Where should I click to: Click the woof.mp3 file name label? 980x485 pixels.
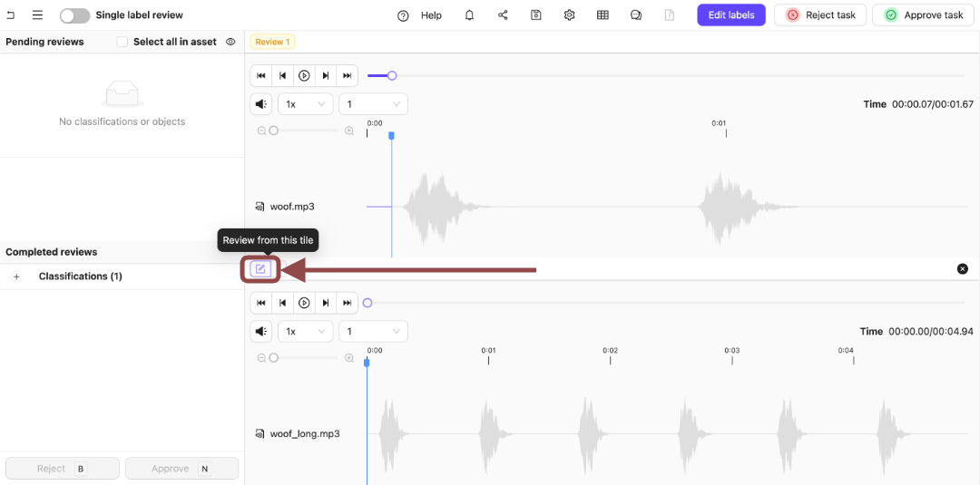point(290,206)
